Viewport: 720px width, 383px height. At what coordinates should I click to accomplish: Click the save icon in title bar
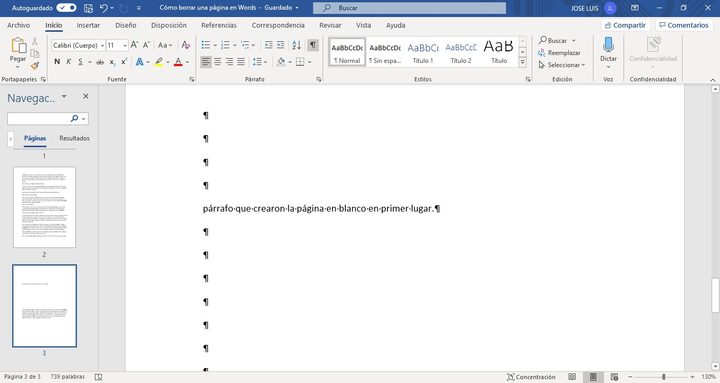tap(88, 8)
